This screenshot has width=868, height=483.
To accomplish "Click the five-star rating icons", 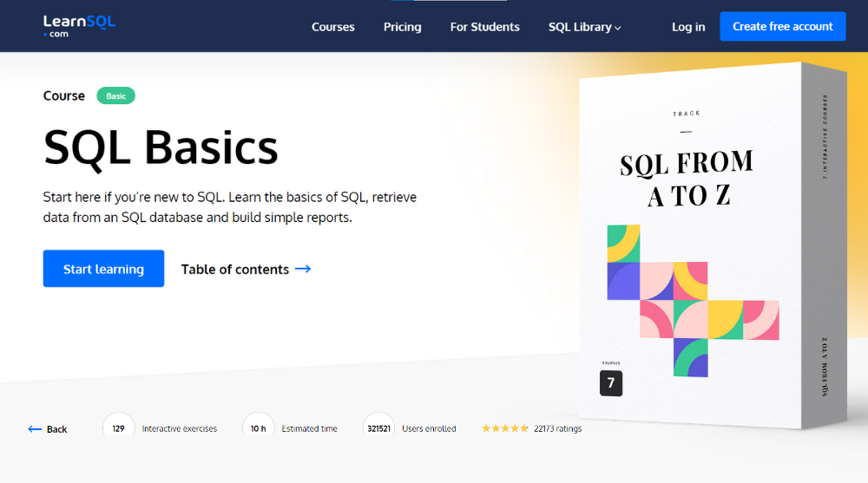I will (x=505, y=428).
